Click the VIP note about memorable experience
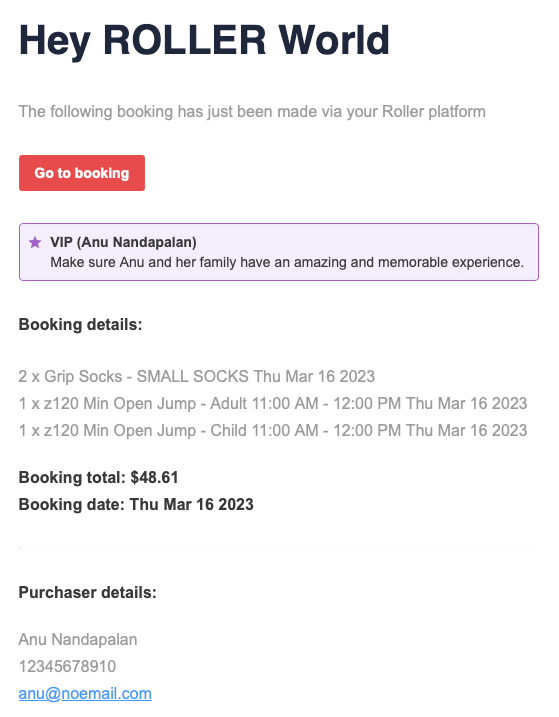559x717 pixels. 287,262
